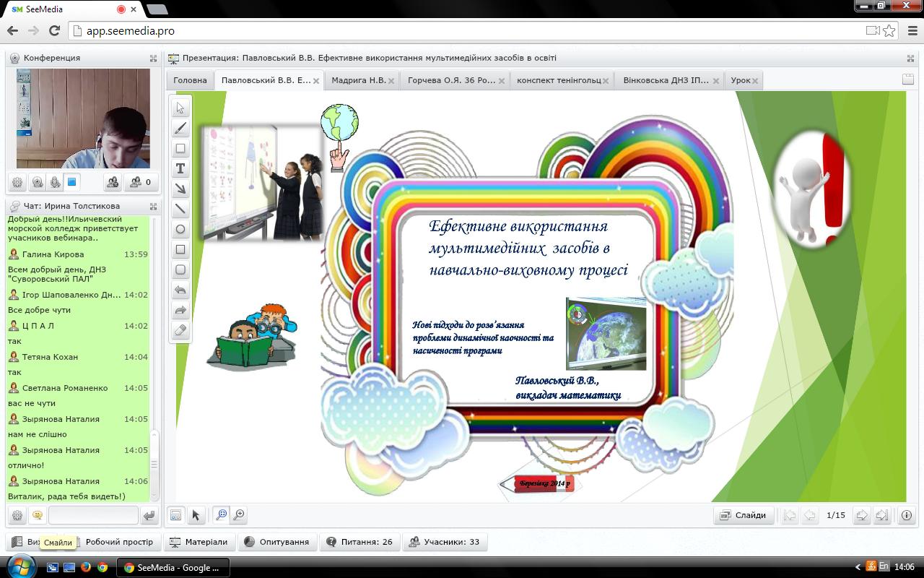Viewport: 924px width, 578px height.
Task: Open the Опитування polls button
Action: tap(276, 542)
